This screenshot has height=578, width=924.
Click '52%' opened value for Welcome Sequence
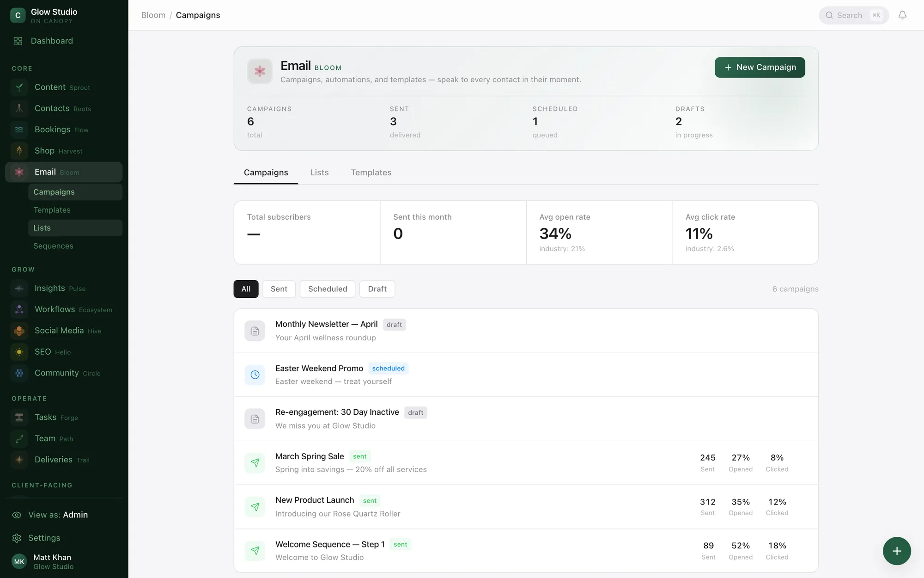(741, 546)
